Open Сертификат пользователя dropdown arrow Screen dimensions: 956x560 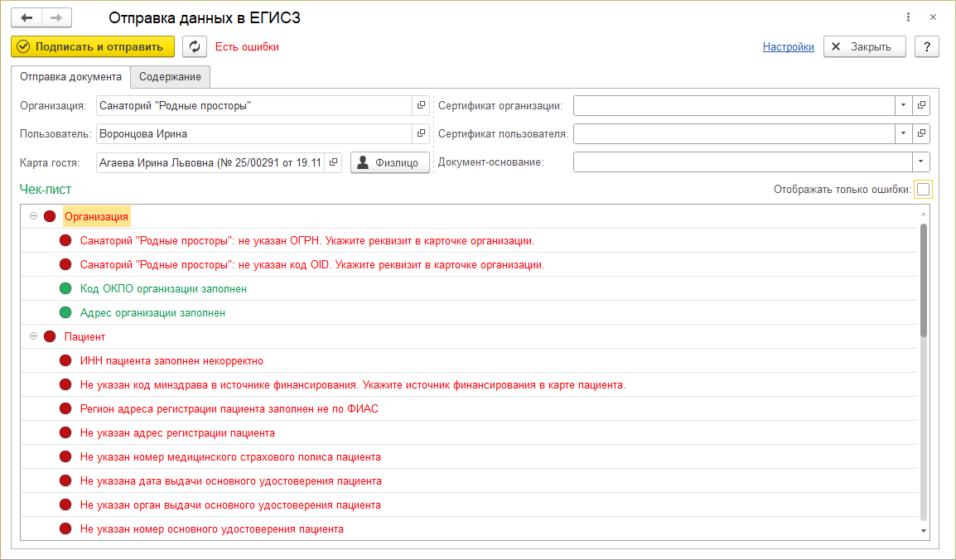904,133
